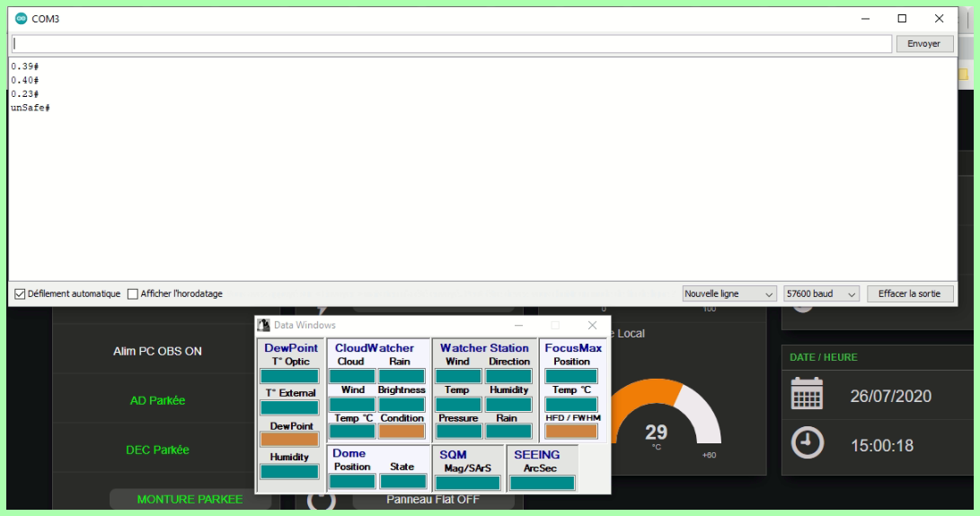This screenshot has width=980, height=516.
Task: Click the unSafe# line in serial output
Action: pos(30,108)
